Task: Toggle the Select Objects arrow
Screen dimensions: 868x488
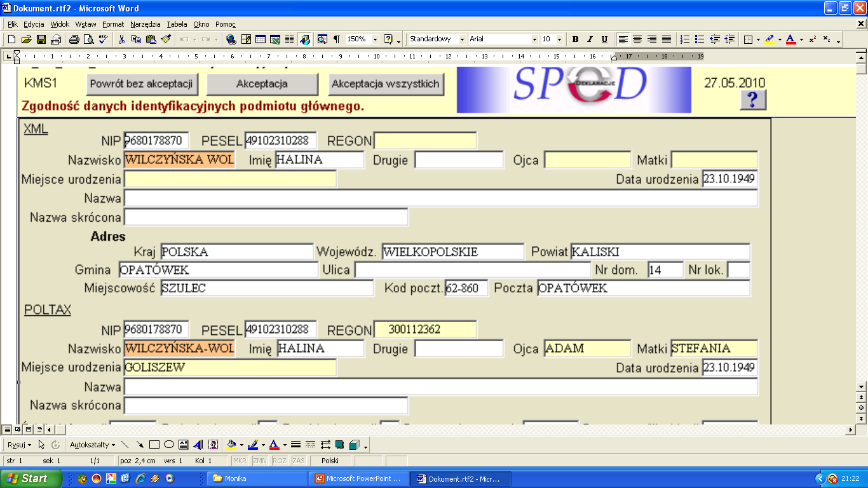Action: (x=41, y=445)
